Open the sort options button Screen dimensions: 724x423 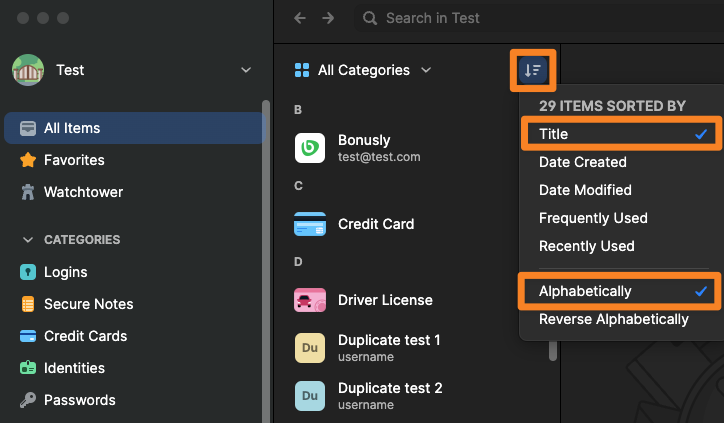531,70
